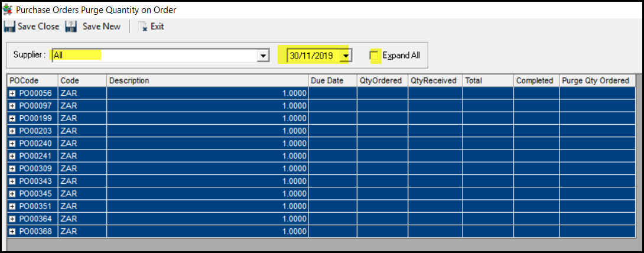Expand the PO00199 tree node
The height and width of the screenshot is (253, 644).
(12, 118)
